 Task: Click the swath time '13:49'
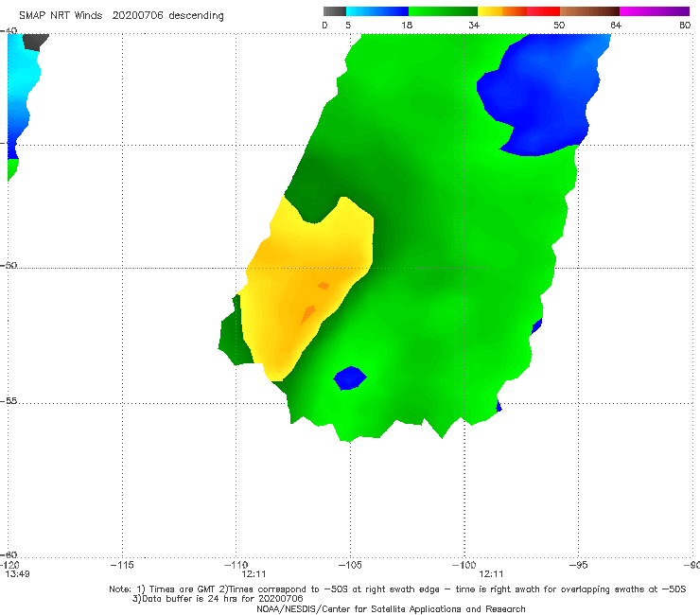(x=17, y=574)
